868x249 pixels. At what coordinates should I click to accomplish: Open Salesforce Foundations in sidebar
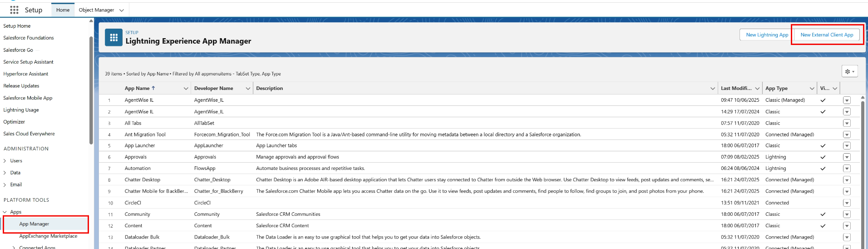pyautogui.click(x=29, y=38)
